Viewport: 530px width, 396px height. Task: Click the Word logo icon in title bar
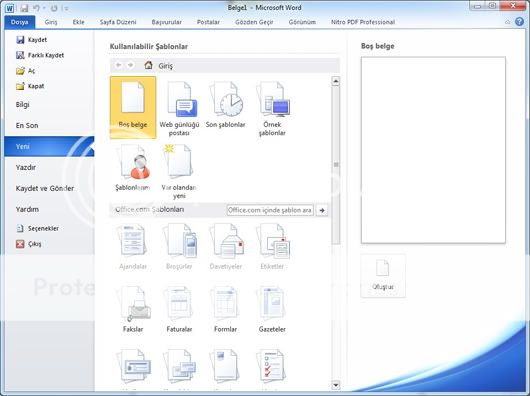click(x=9, y=8)
